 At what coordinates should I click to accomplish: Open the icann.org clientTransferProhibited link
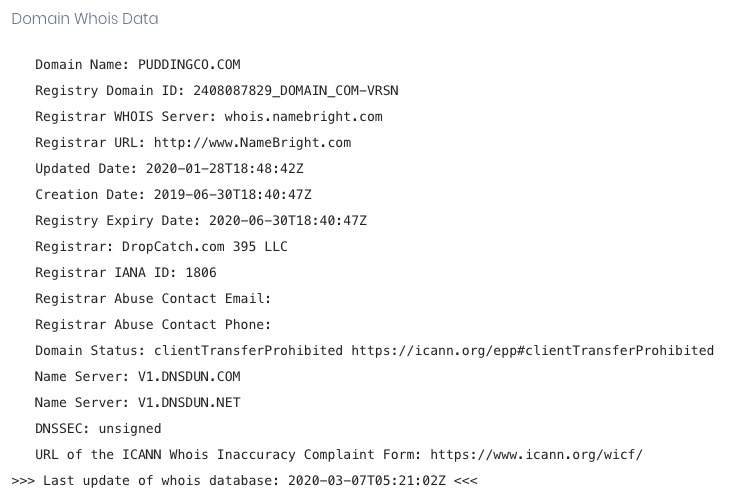532,351
